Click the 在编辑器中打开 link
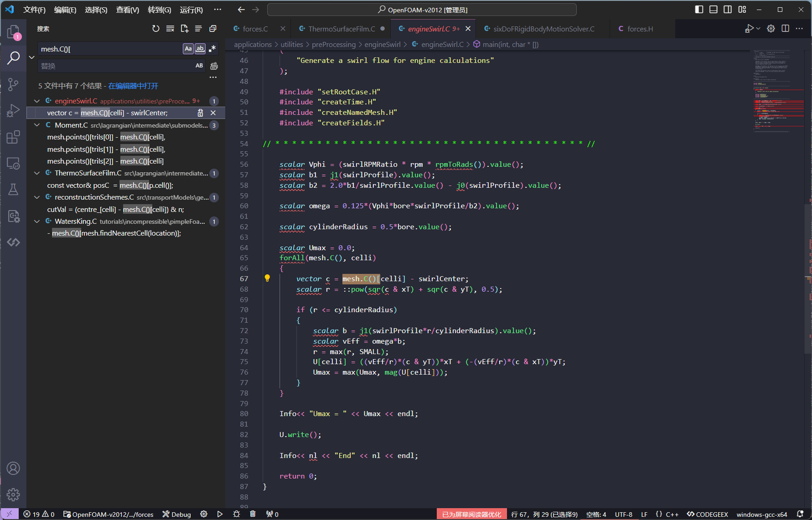 click(x=133, y=86)
